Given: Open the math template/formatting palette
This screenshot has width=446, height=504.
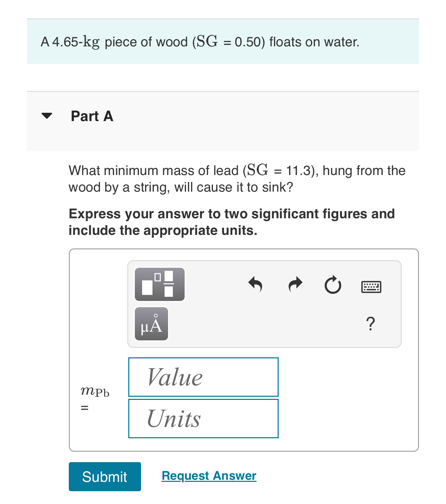Looking at the screenshot, I should pyautogui.click(x=159, y=284).
